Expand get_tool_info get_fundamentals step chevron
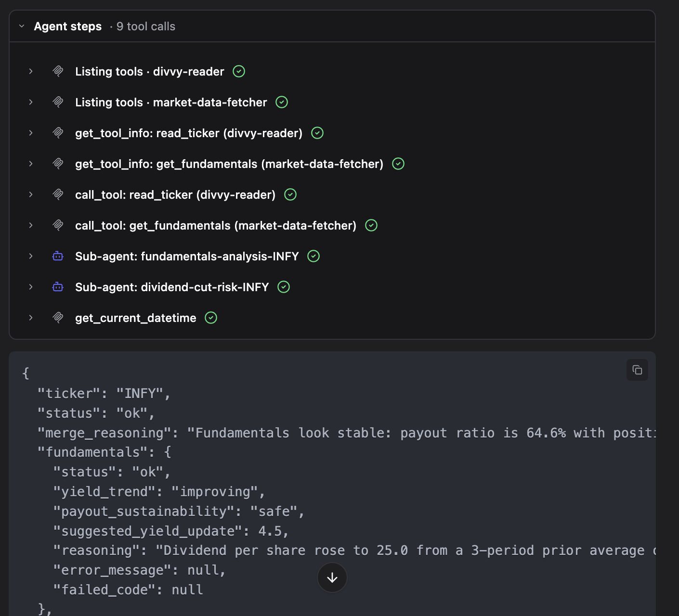Image resolution: width=679 pixels, height=616 pixels. [31, 164]
